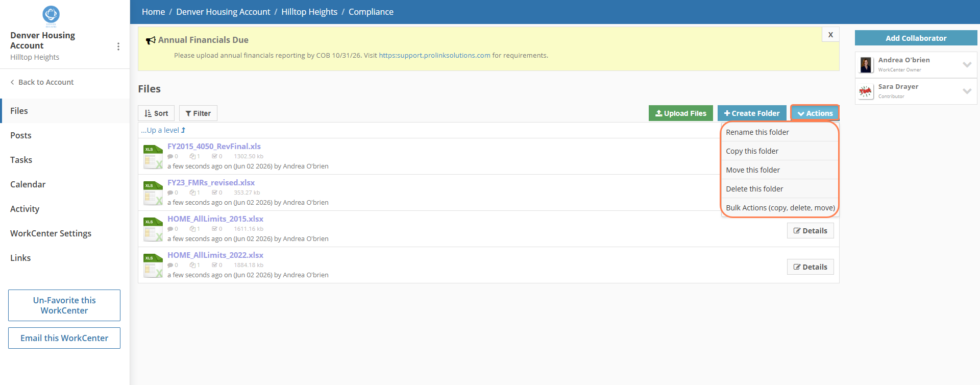Expand Andrea O'brien collaborator options
Screen dimensions: 980x385
[967, 65]
